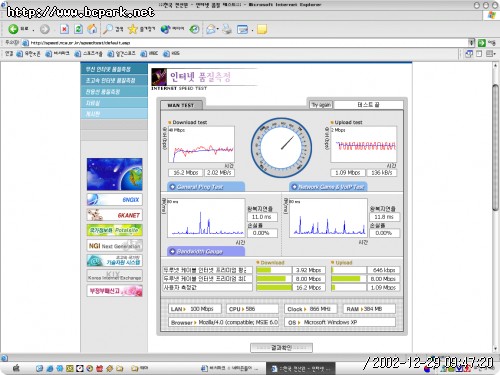Click the round speed gauge dial

281,147
